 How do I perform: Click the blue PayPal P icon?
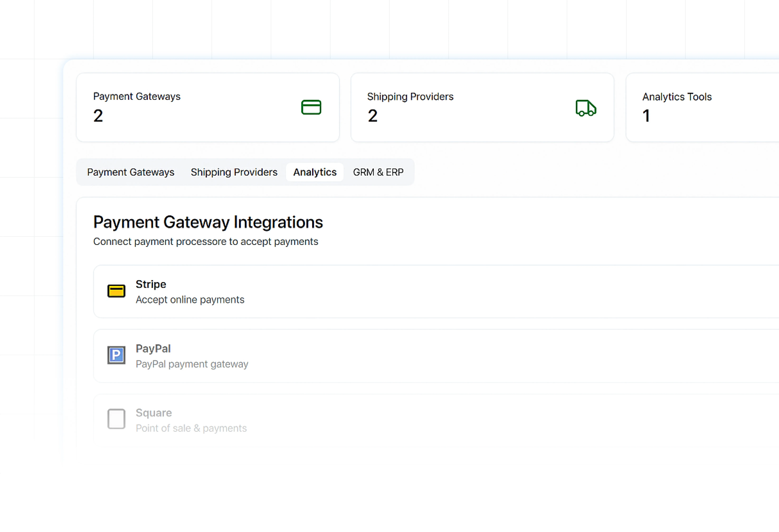tap(116, 355)
